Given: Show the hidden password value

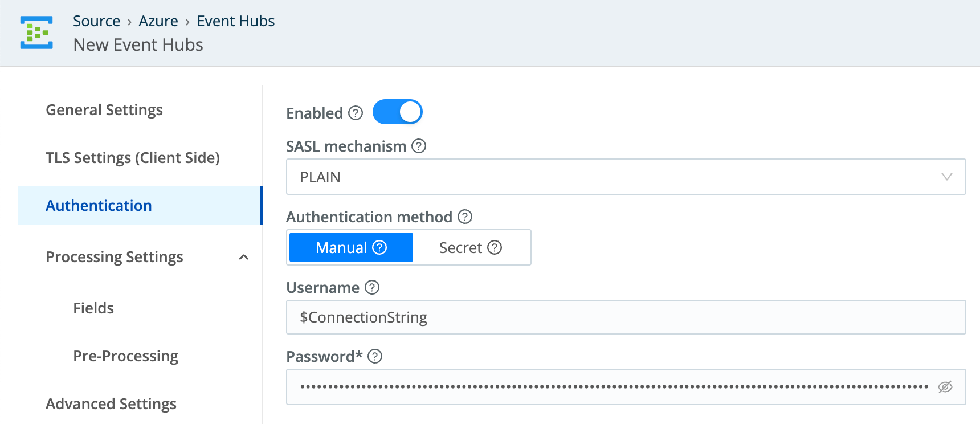Looking at the screenshot, I should pos(944,386).
